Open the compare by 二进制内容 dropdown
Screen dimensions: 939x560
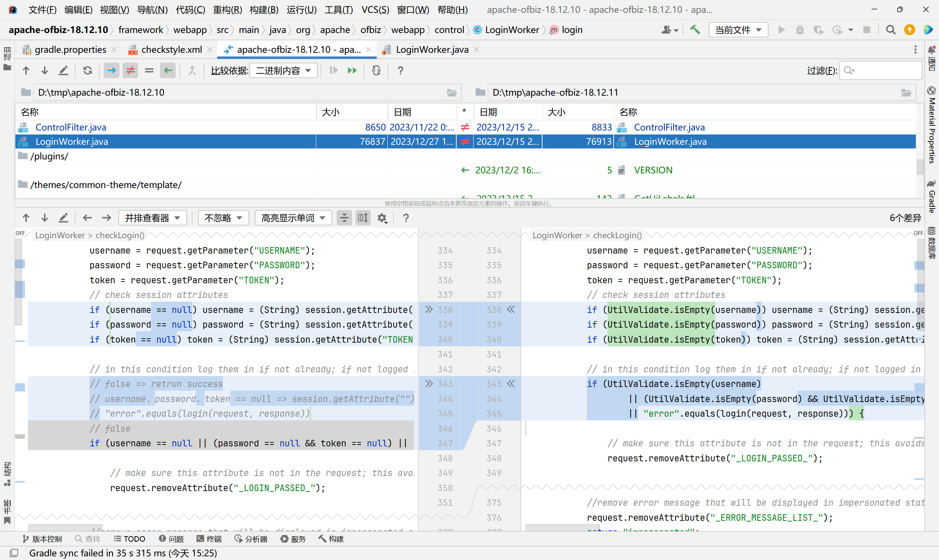coord(284,71)
